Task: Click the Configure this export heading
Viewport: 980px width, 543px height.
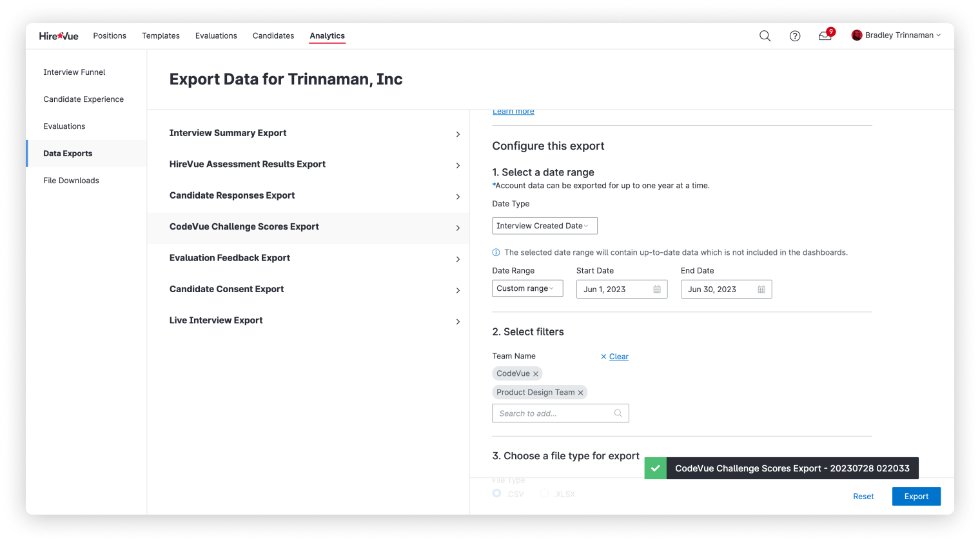Action: (x=548, y=146)
